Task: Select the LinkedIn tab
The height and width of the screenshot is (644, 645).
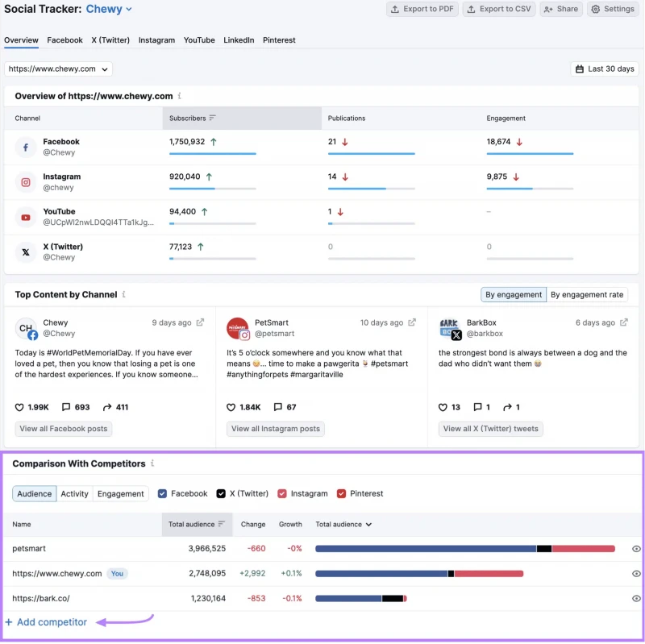Action: (239, 39)
